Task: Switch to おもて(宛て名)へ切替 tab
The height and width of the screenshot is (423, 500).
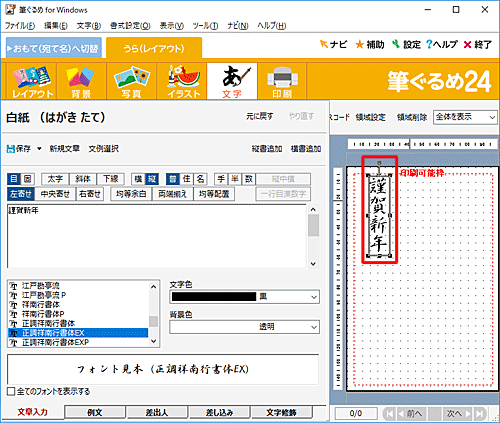Action: point(54,48)
